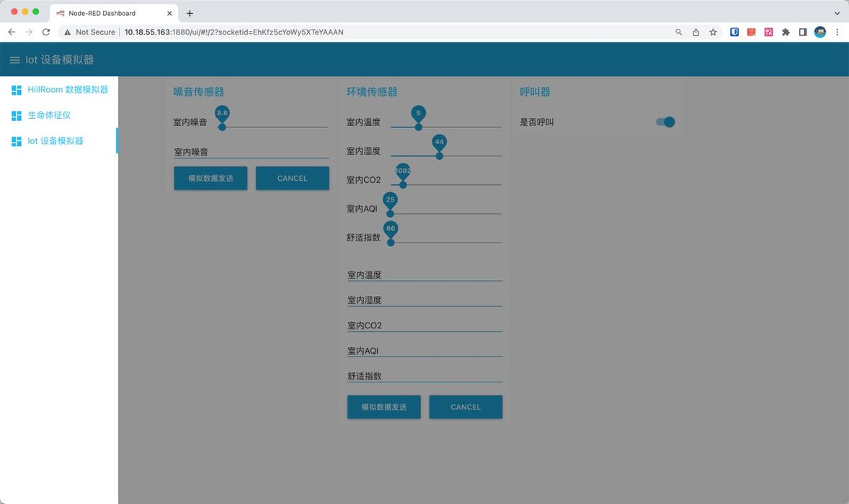Click the browser side panel icon
This screenshot has height=504, width=849.
point(802,32)
